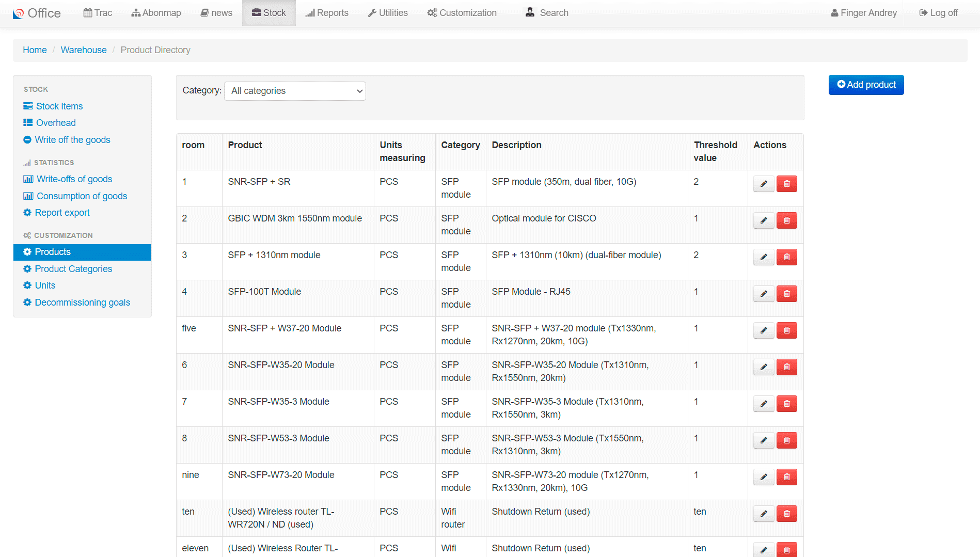
Task: Delete the SNR-SFP-W53-3 Module product
Action: 787,440
